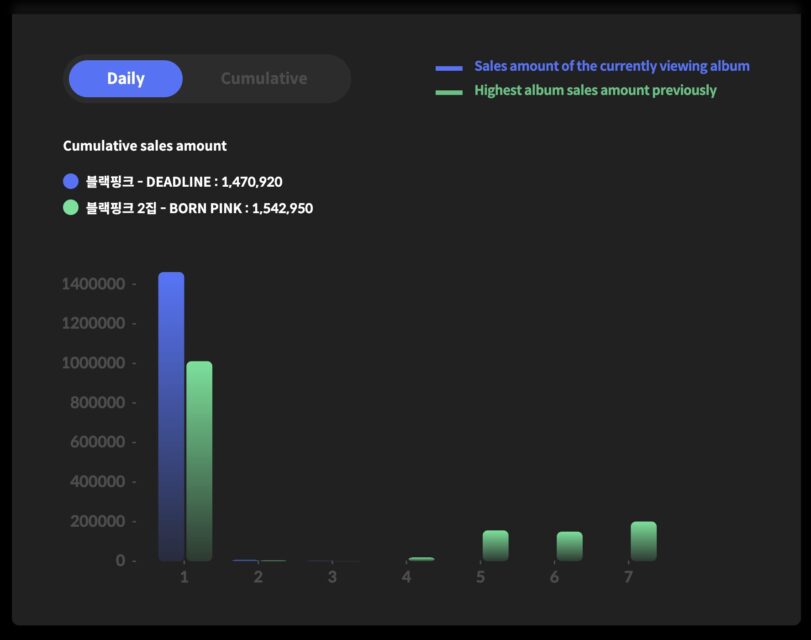Click the green bar for day 6
The image size is (811, 640).
pos(569,546)
